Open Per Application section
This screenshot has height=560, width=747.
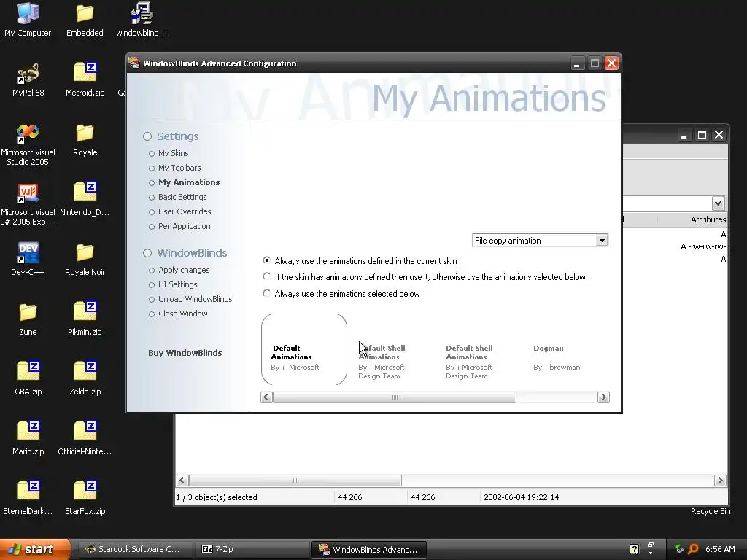pos(184,226)
